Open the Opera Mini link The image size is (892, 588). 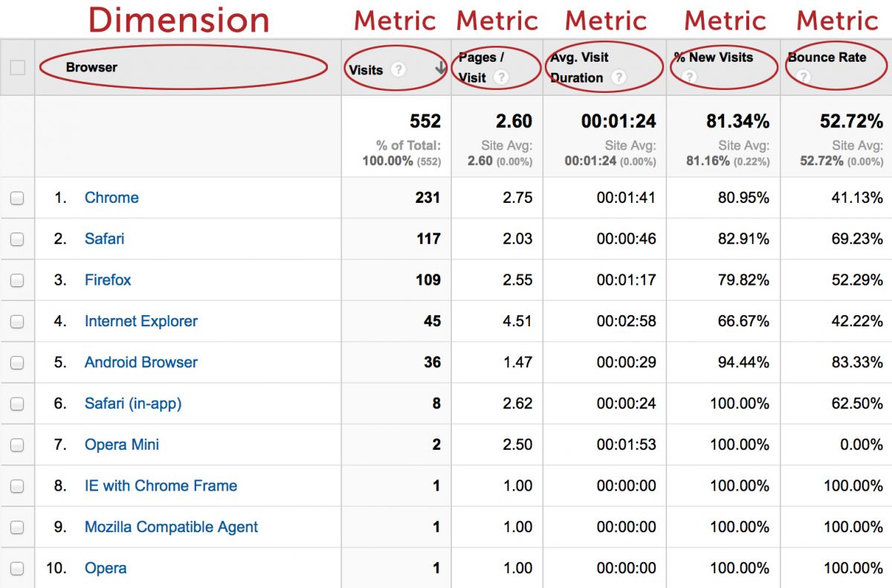tap(122, 445)
